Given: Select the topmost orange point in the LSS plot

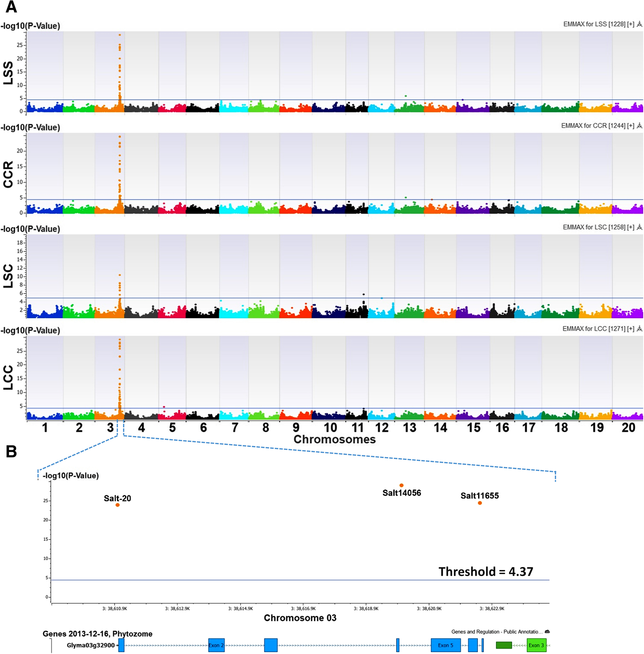Looking at the screenshot, I should (120, 35).
